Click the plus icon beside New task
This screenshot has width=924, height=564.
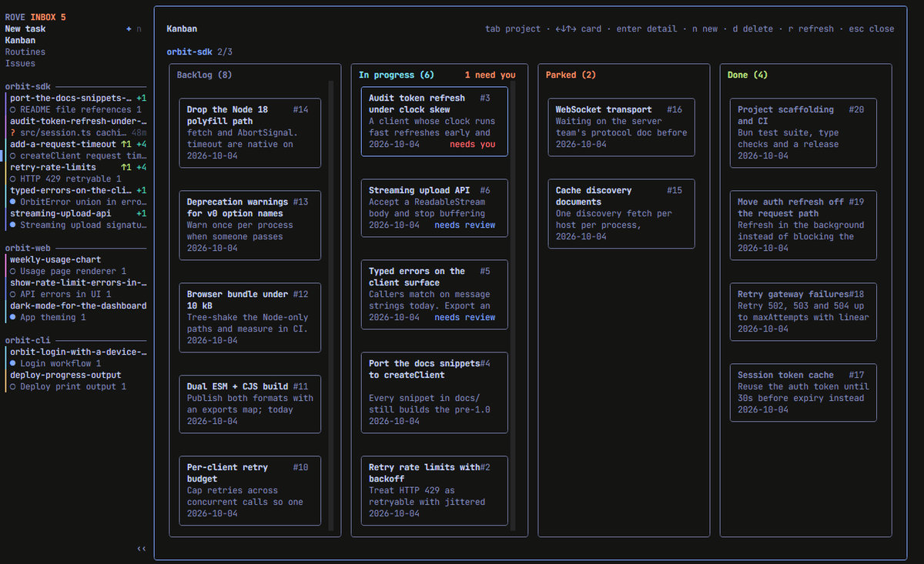[x=129, y=28]
